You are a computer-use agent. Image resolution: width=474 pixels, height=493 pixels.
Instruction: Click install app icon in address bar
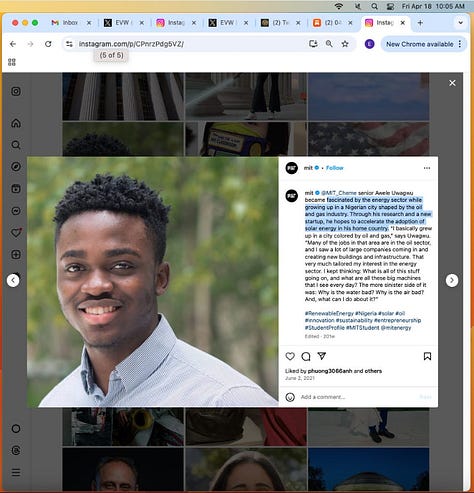coord(313,44)
